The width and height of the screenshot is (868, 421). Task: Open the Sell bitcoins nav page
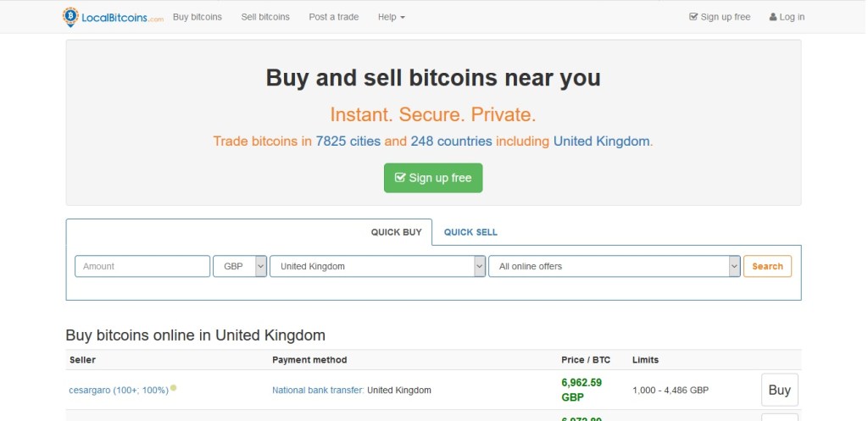[x=265, y=17]
